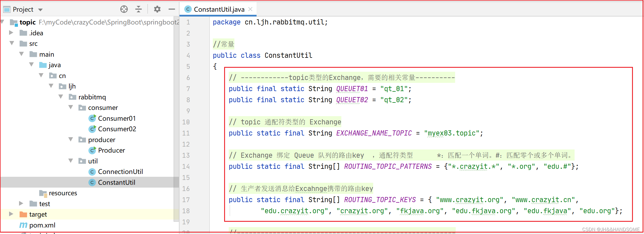Select ConstantUtil class in tree

[x=117, y=182]
